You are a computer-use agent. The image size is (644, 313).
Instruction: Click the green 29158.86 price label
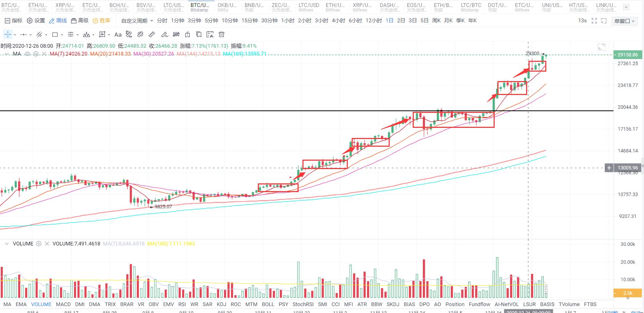627,55
